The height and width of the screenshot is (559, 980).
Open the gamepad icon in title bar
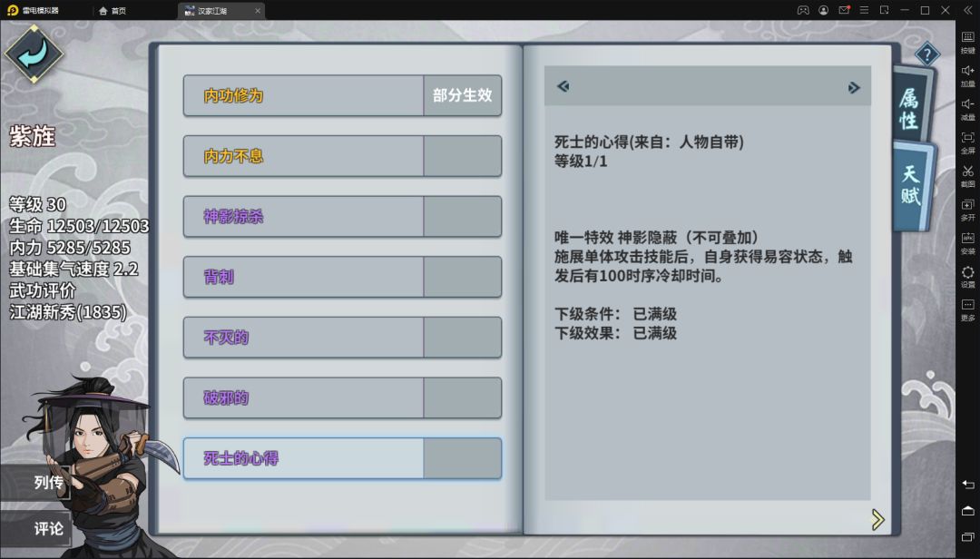[x=803, y=10]
